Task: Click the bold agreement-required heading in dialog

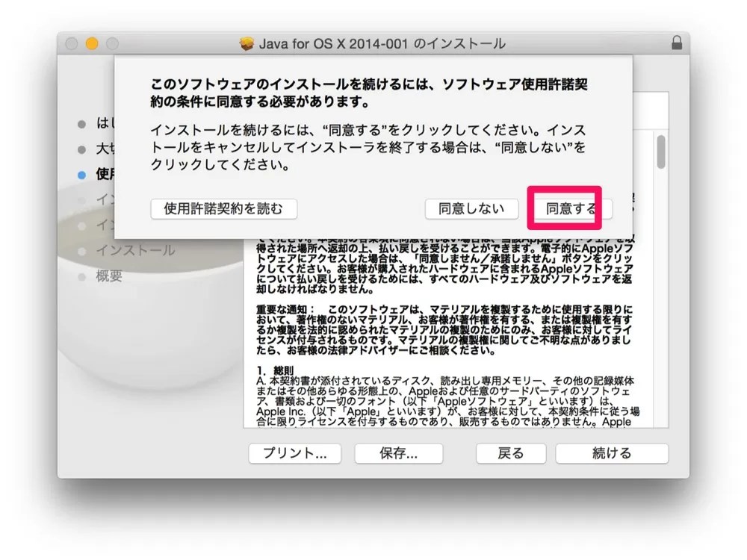Action: pos(369,93)
